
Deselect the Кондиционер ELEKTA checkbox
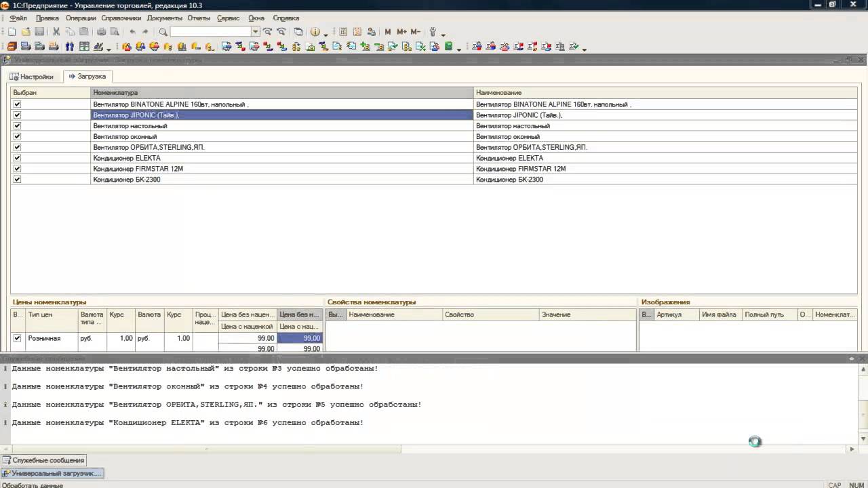(x=17, y=158)
